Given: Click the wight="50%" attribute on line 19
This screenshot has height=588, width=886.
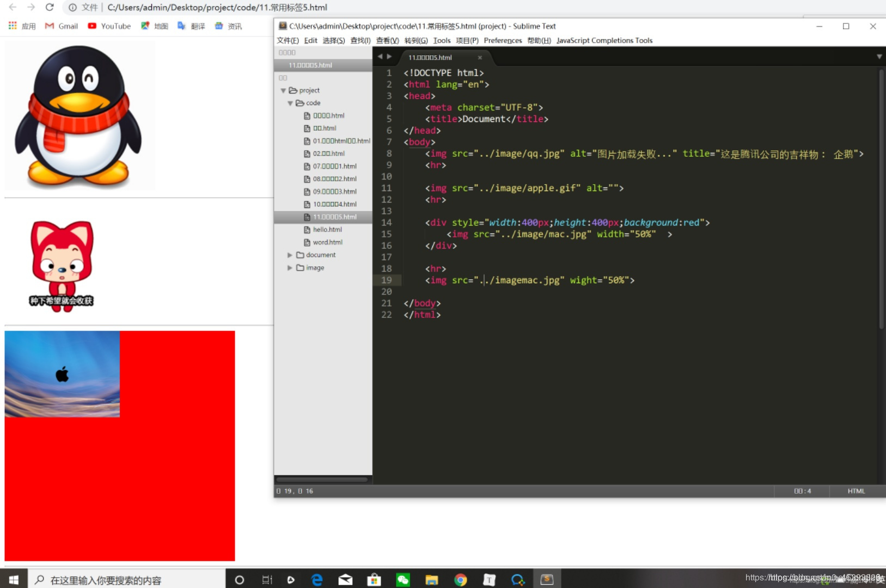Looking at the screenshot, I should [x=600, y=280].
